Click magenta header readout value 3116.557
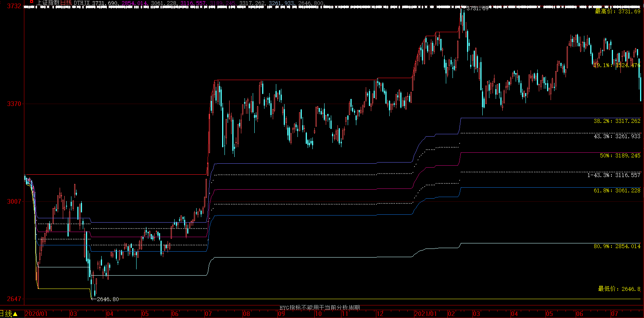The width and height of the screenshot is (644, 318). tap(193, 3)
